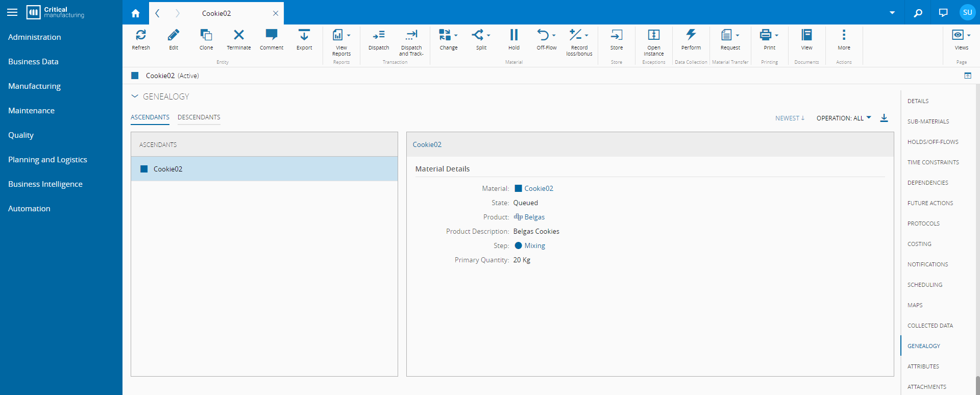Open the Belgas product link
This screenshot has height=395, width=980.
click(x=534, y=217)
